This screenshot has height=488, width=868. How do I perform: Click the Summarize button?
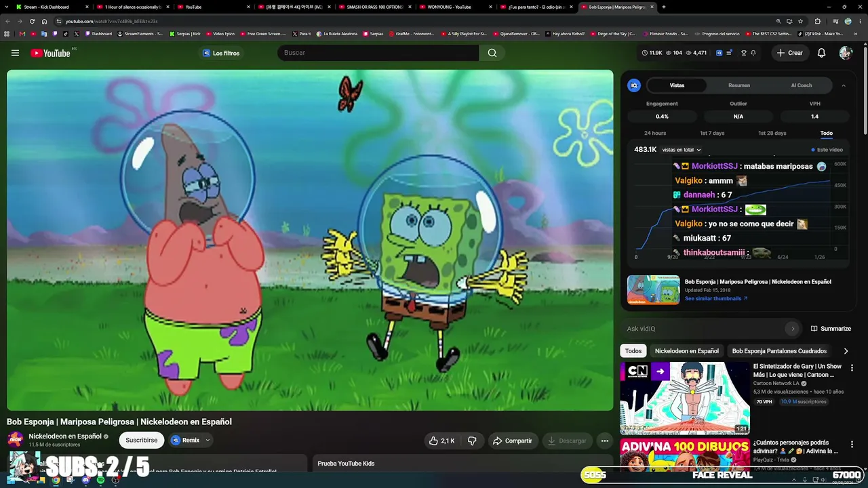click(x=831, y=329)
